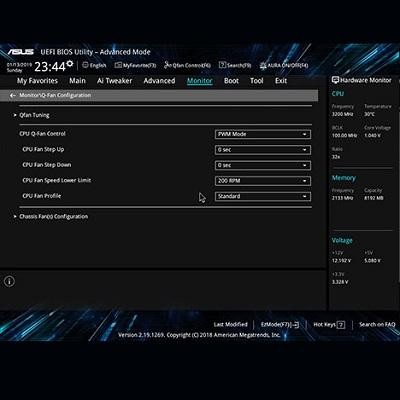The width and height of the screenshot is (400, 400).
Task: Open CPU Fan Step Down dropdown
Action: tap(263, 165)
